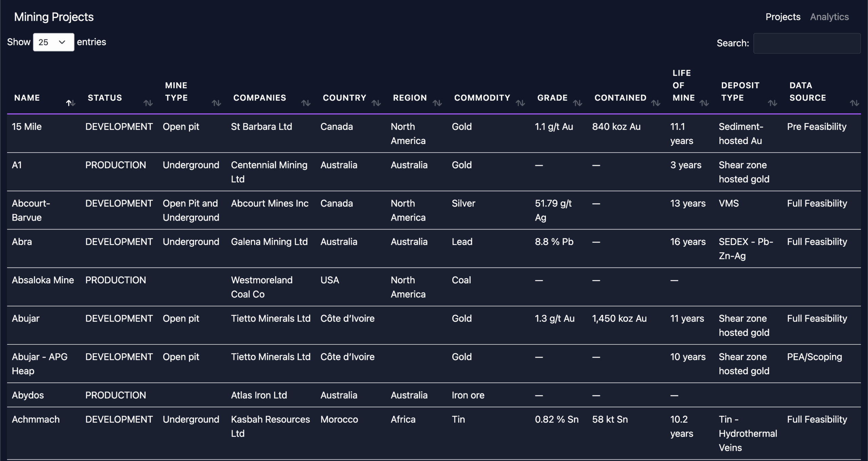
Task: Select the Abujar - APG Heap name
Action: [40, 364]
